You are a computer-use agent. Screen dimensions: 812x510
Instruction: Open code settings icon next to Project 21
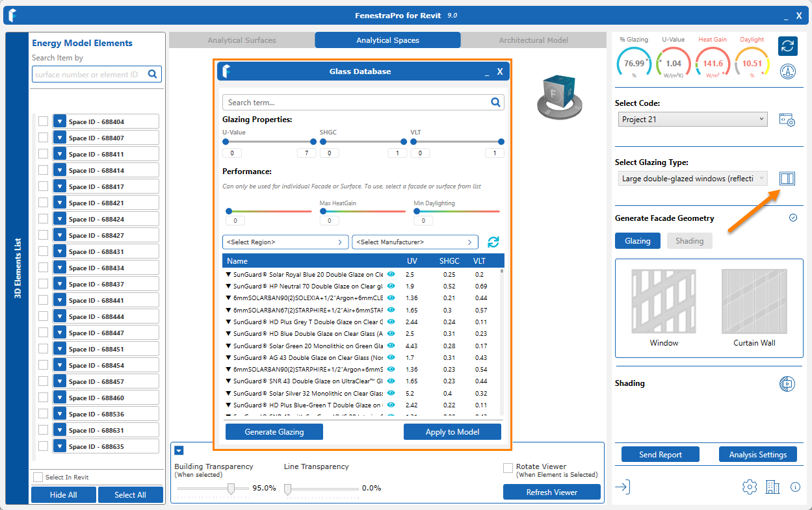click(x=787, y=120)
